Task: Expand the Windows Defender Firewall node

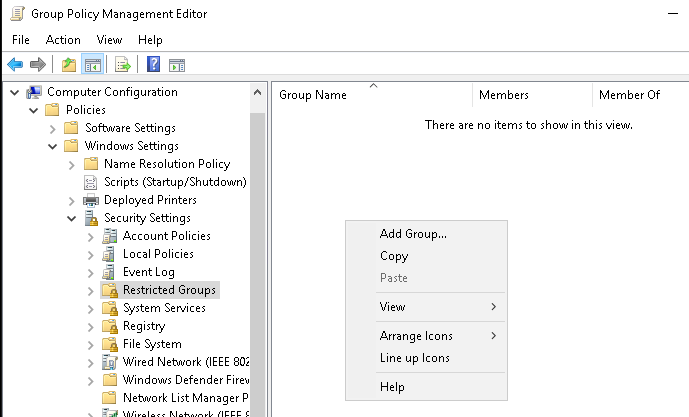Action: (91, 381)
